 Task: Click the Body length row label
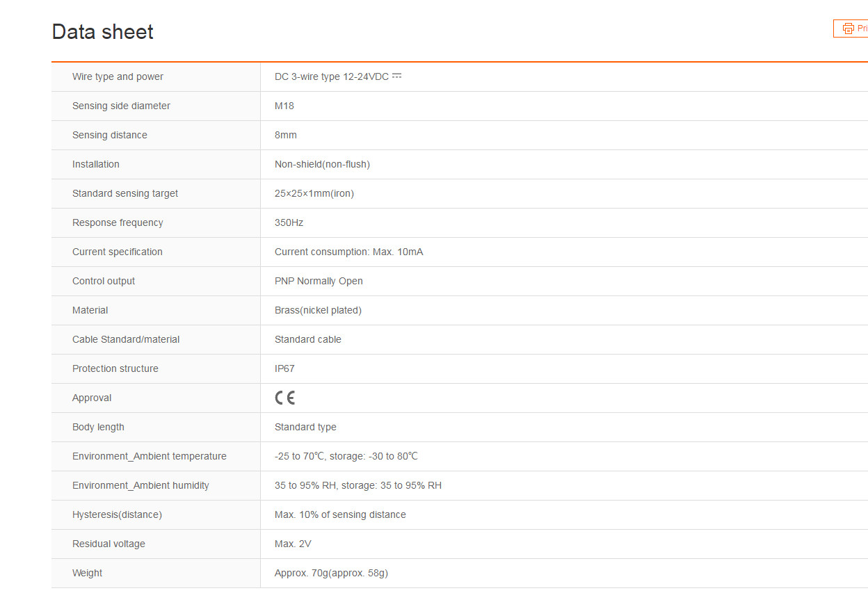tap(98, 427)
